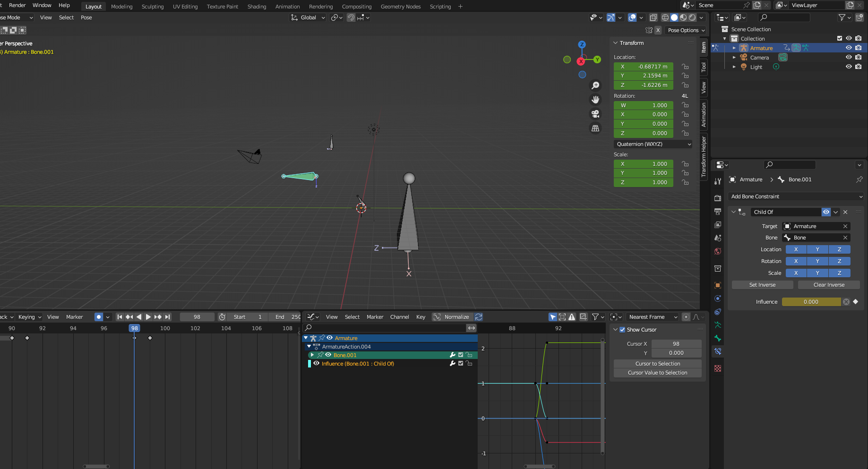Hide Light in viewport eye icon
The height and width of the screenshot is (469, 868).
[x=849, y=67]
